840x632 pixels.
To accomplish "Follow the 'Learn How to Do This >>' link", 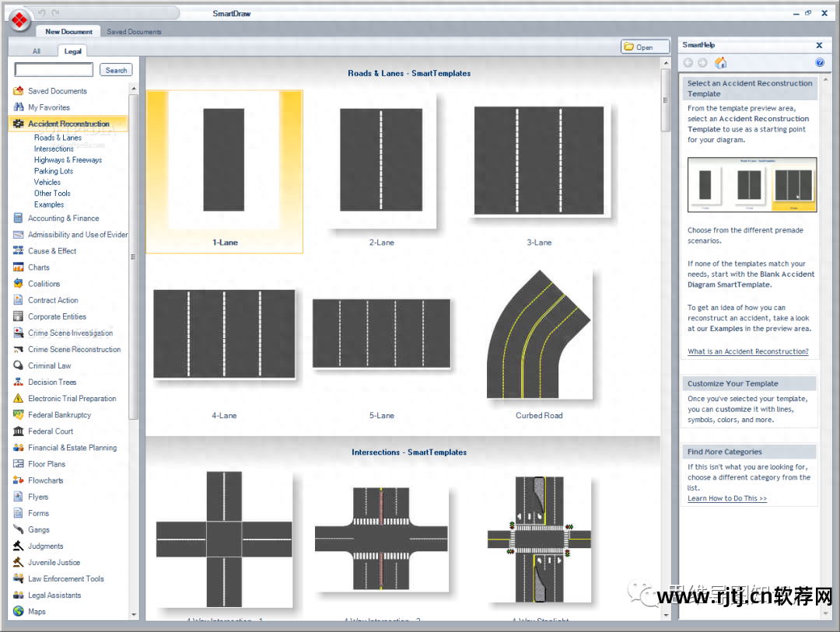I will (x=727, y=498).
